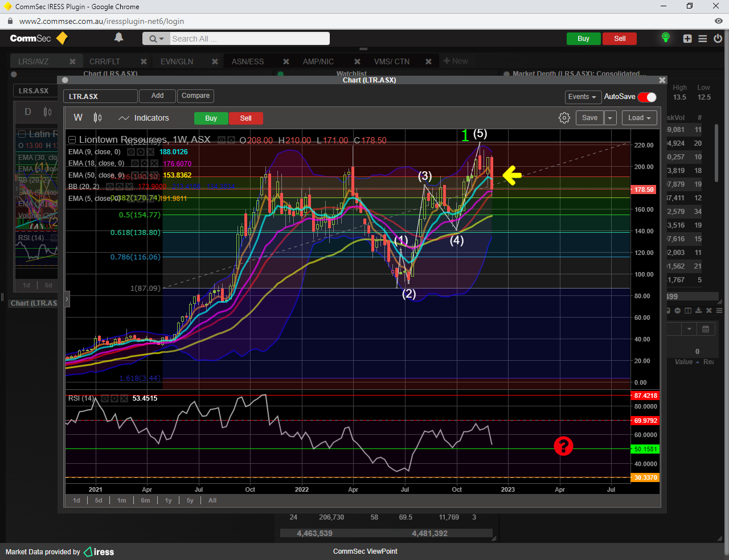Open chart settings gear icon
Screen dimensions: 729x560
pos(564,118)
